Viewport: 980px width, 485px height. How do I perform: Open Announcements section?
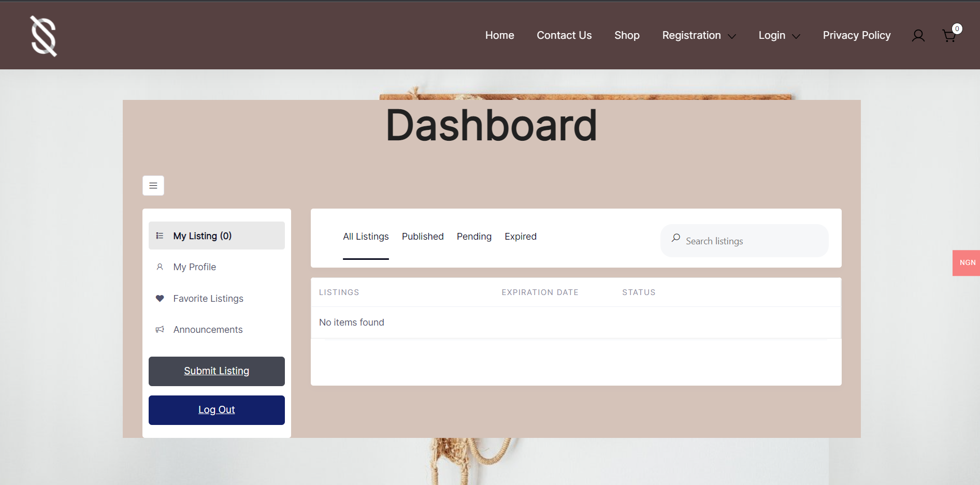point(217,330)
